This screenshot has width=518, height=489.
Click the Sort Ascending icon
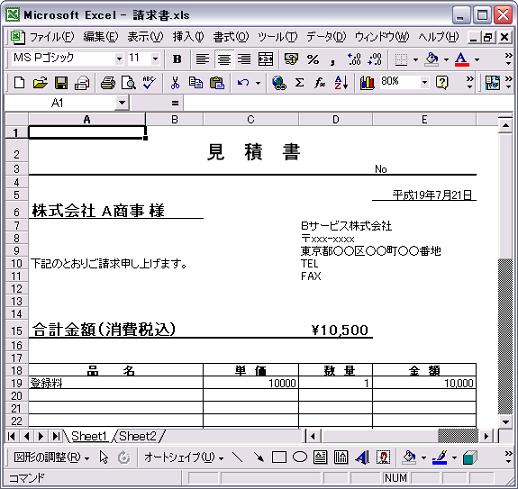click(x=341, y=83)
